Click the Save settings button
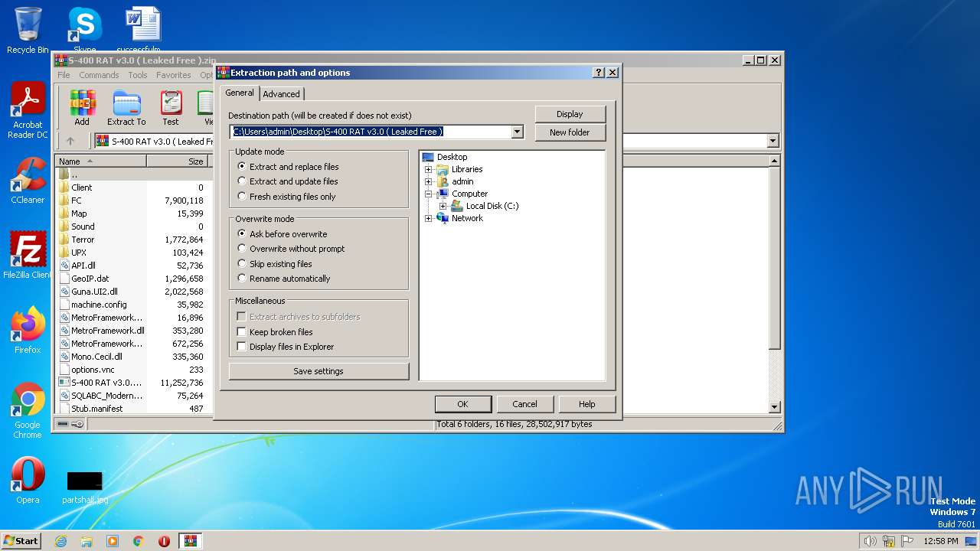This screenshot has height=551, width=980. 318,371
